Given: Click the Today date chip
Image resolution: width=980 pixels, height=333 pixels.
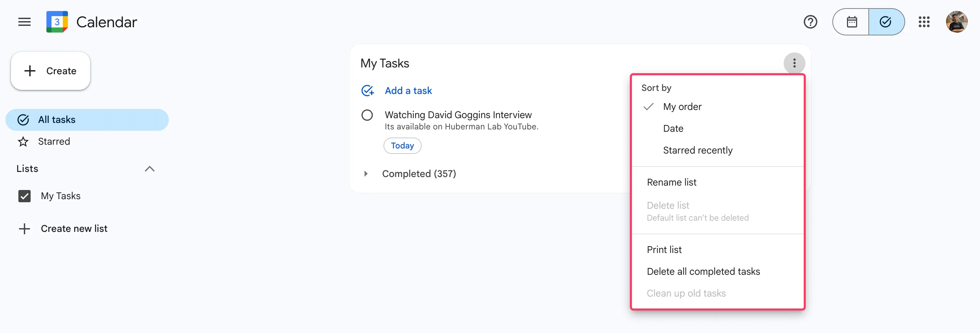Looking at the screenshot, I should point(402,146).
